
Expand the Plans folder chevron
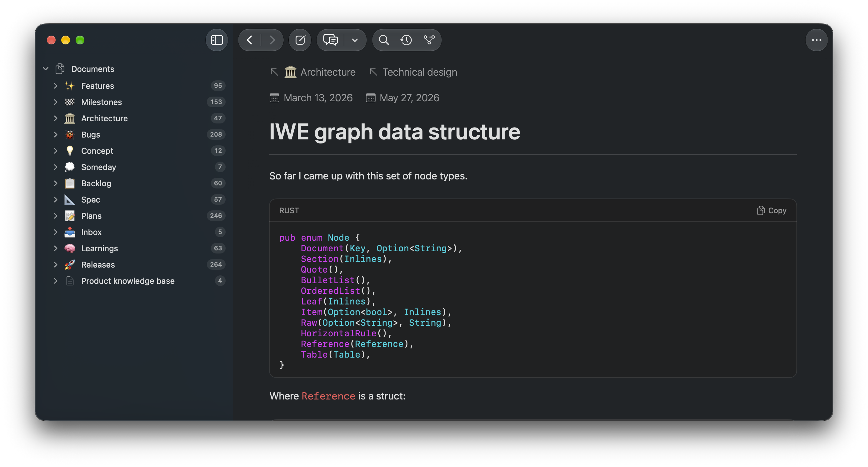pos(56,215)
